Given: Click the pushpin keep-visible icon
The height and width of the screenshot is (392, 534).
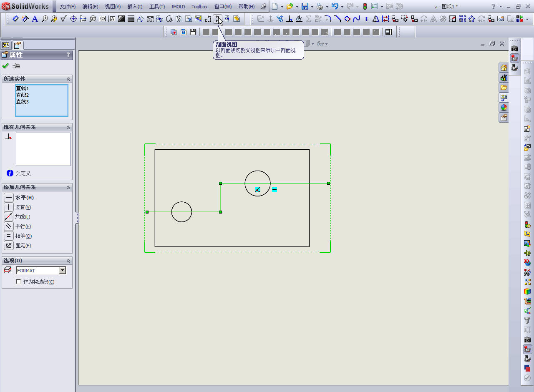Looking at the screenshot, I should (x=17, y=66).
